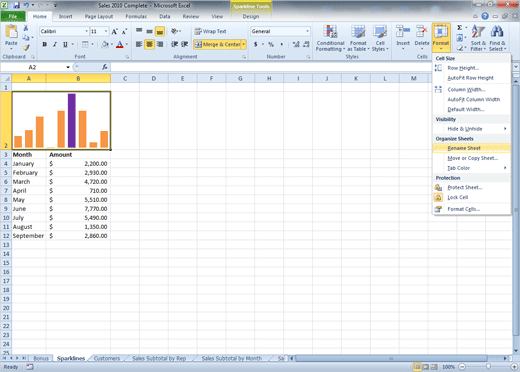
Task: Click the Paste clipboard icon
Action: 12,32
